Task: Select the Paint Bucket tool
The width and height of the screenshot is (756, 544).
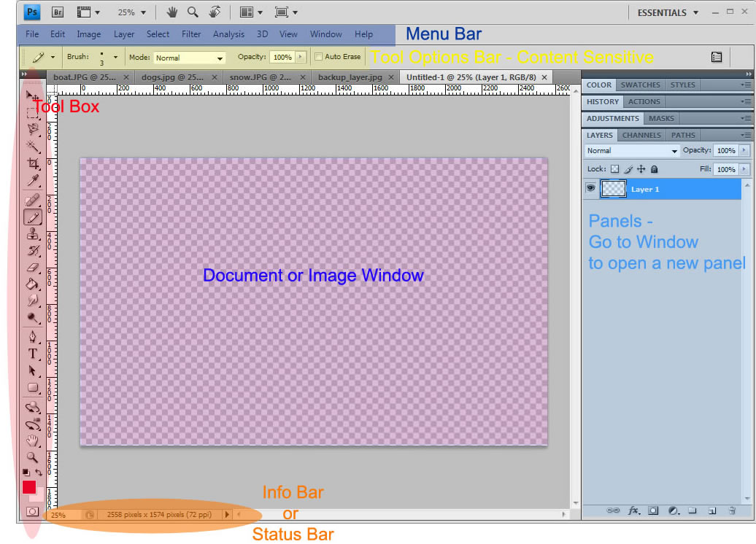Action: click(x=32, y=284)
